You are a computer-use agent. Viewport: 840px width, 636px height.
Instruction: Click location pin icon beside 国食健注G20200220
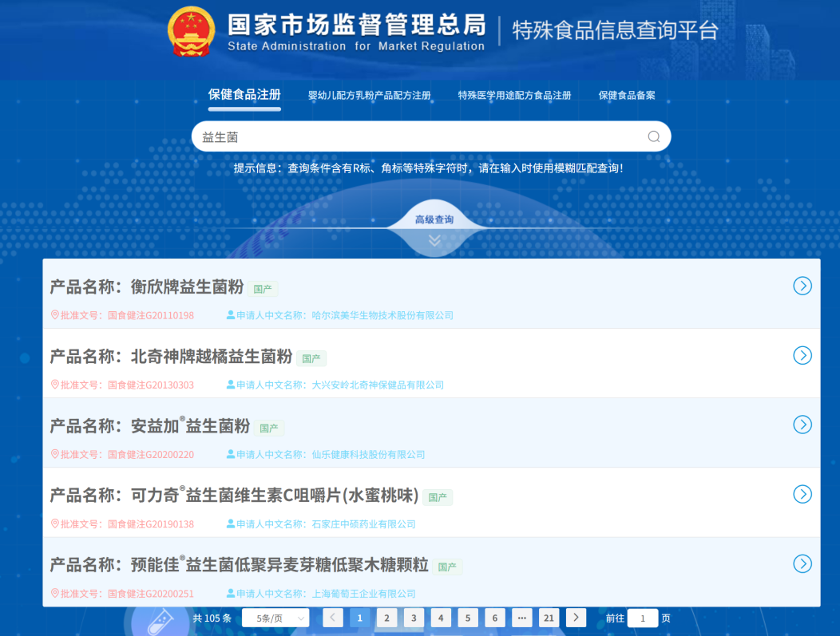[x=54, y=454]
